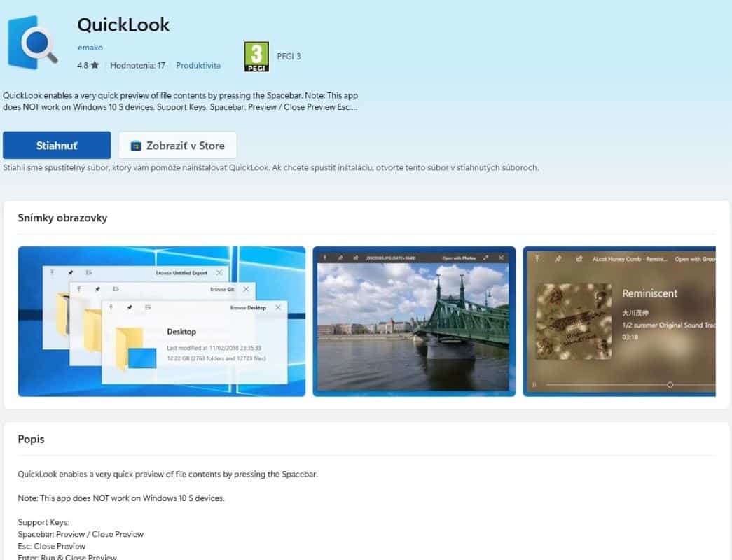Click the playback slider knob in music screenshot
This screenshot has height=560, width=732.
[x=670, y=385]
